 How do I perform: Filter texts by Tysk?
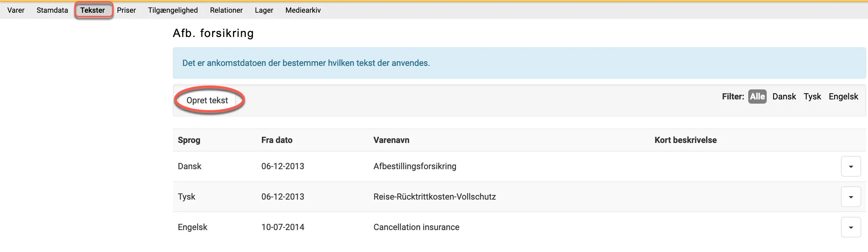812,97
